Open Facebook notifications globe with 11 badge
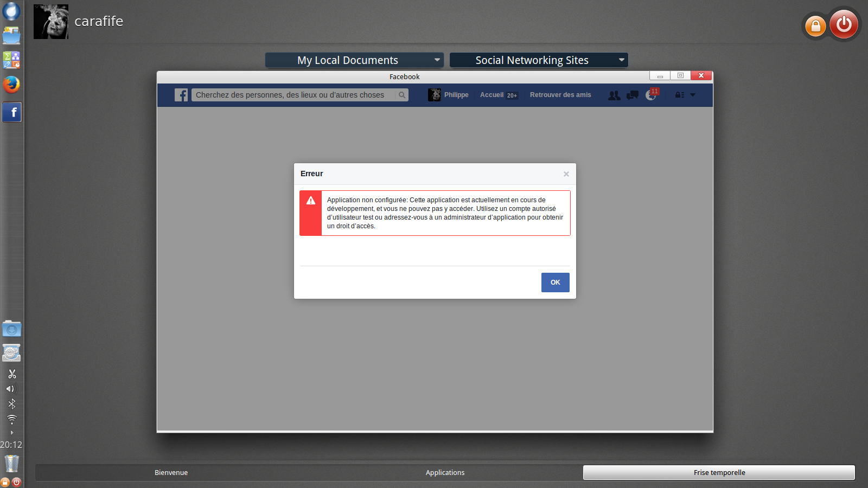This screenshot has width=868, height=488. point(652,95)
